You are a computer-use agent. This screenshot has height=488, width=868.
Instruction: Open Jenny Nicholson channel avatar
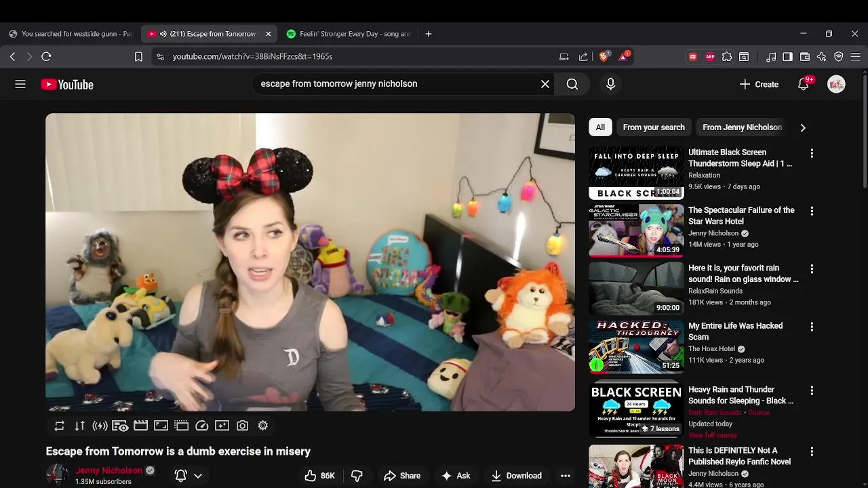(57, 475)
